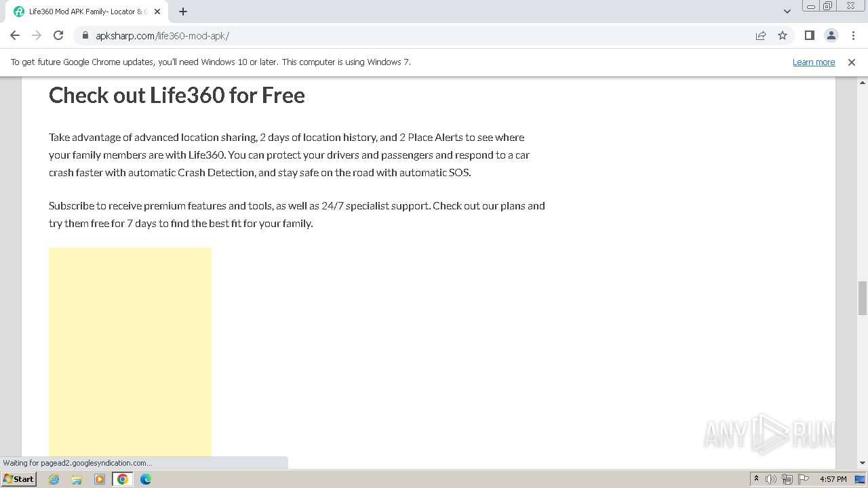
Task: Launch Microsoft Edge from taskbar
Action: tap(146, 479)
